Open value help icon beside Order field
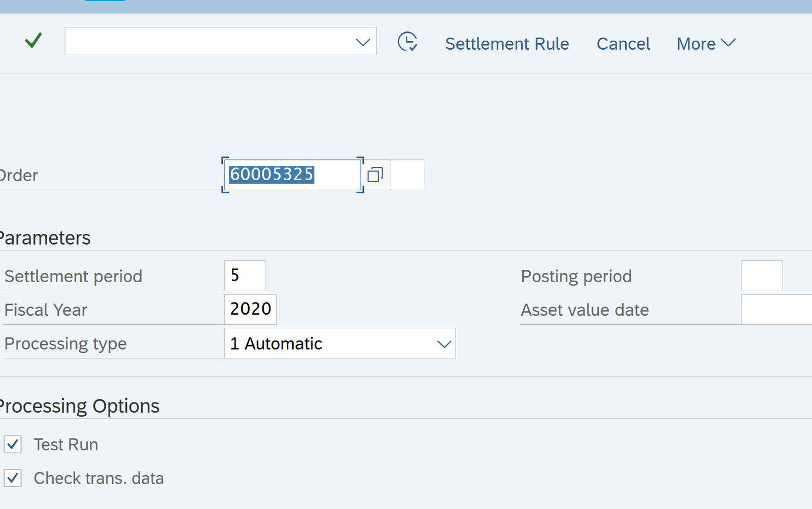The width and height of the screenshot is (812, 509). (x=376, y=175)
